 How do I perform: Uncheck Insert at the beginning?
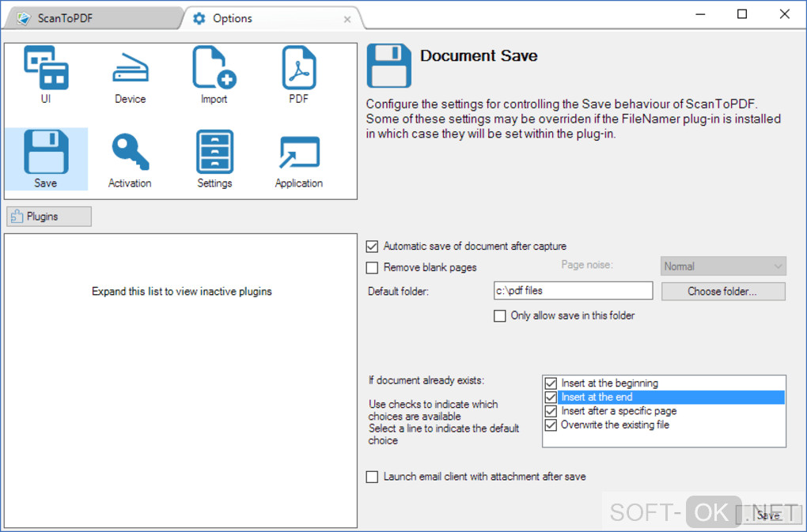click(551, 383)
